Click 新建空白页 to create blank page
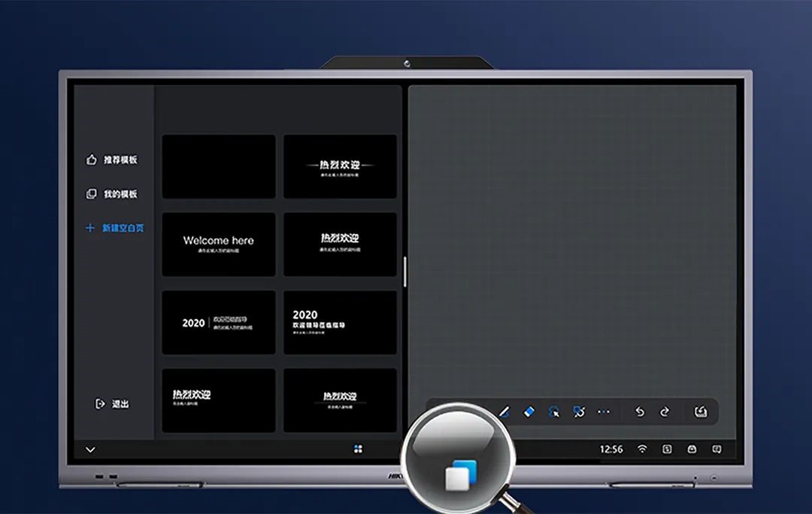Viewport: 812px width, 514px height. tap(115, 228)
